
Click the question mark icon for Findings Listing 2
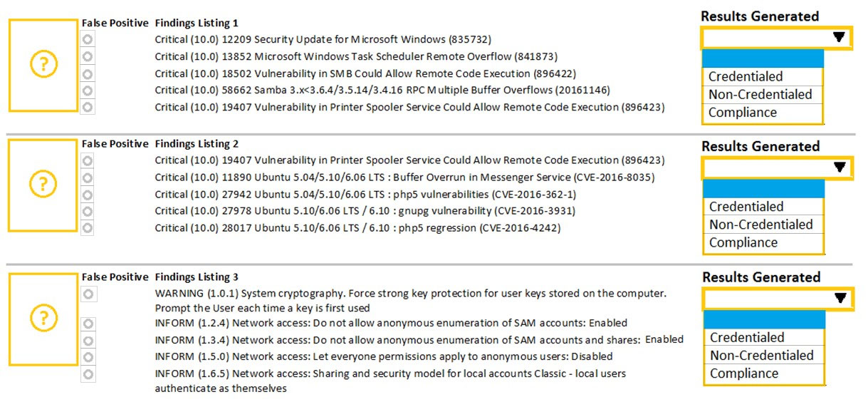pos(43,185)
